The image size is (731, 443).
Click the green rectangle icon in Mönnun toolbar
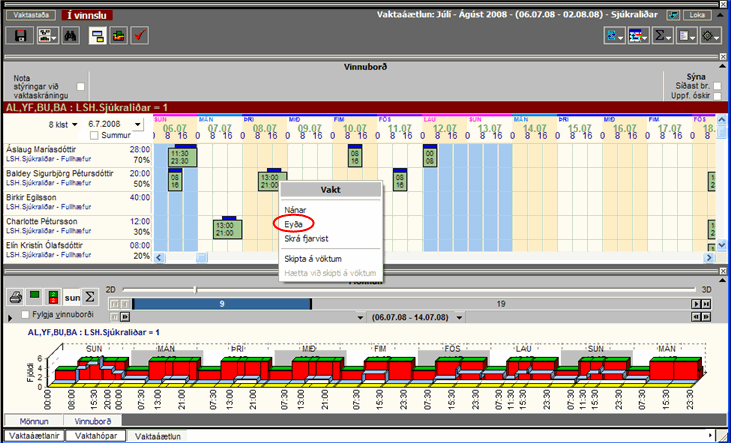pyautogui.click(x=34, y=297)
